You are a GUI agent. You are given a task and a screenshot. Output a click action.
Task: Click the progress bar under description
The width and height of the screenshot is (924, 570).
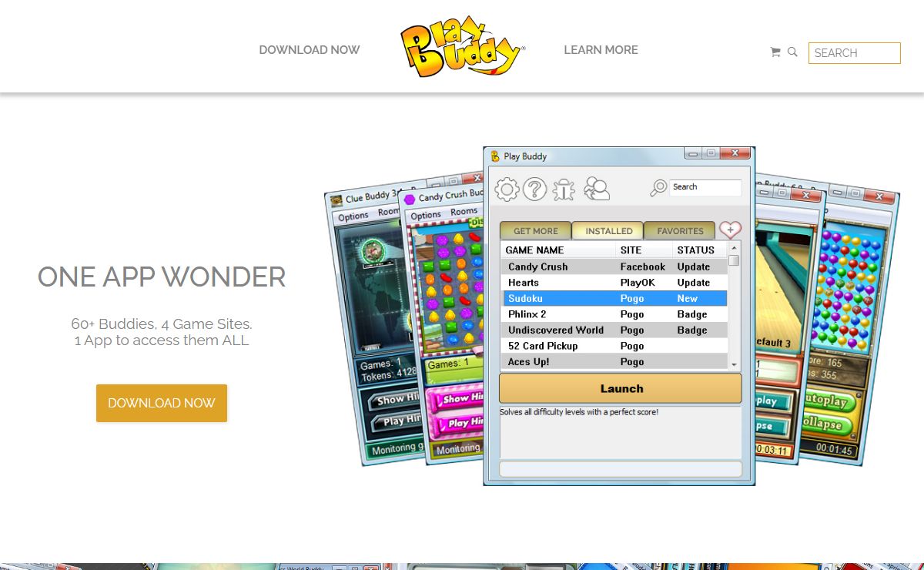pyautogui.click(x=621, y=468)
